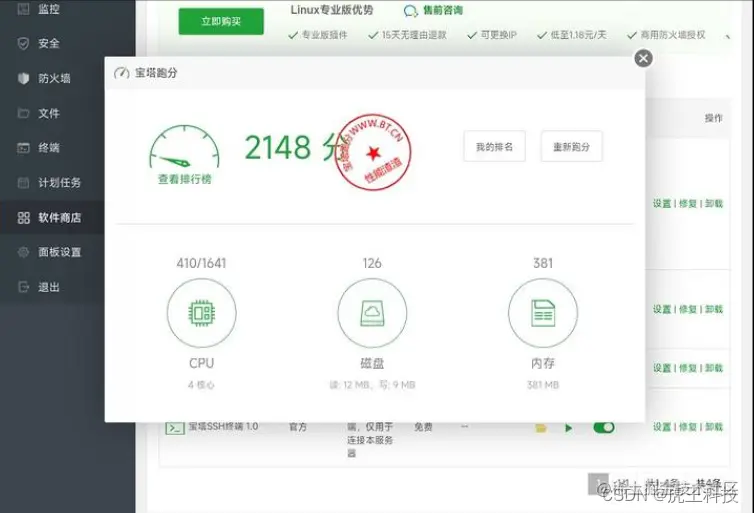Click the CPU label text
754x513 pixels.
(x=201, y=363)
